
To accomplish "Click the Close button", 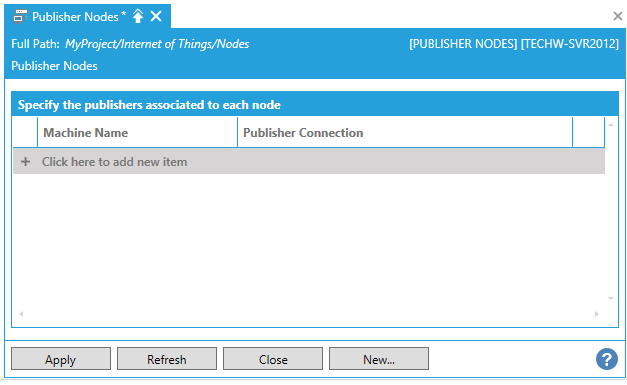I will pyautogui.click(x=273, y=359).
